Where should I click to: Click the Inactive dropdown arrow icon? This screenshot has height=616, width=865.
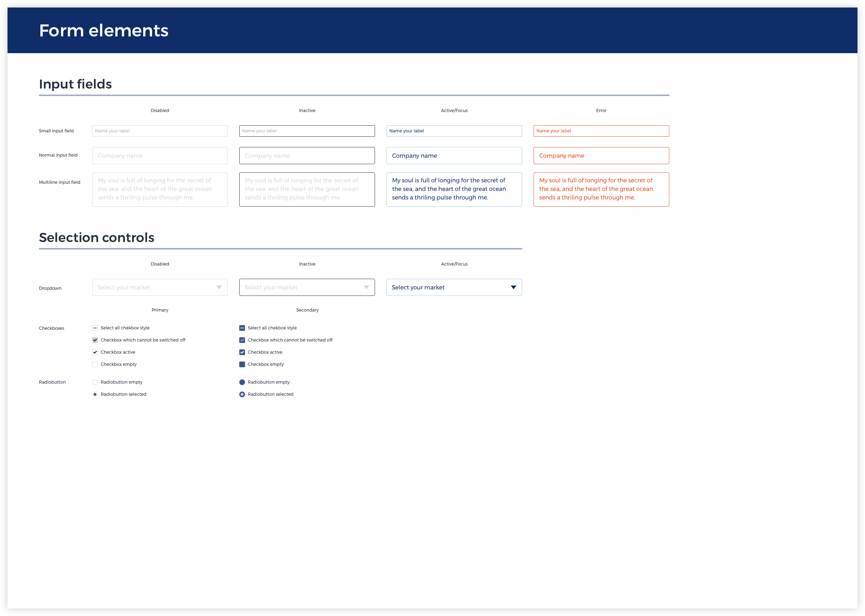366,288
